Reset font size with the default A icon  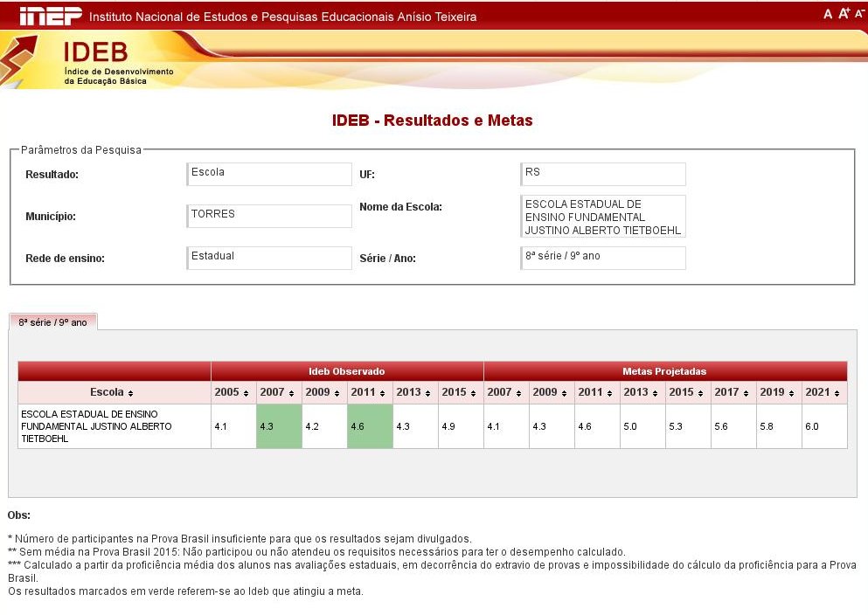point(829,13)
